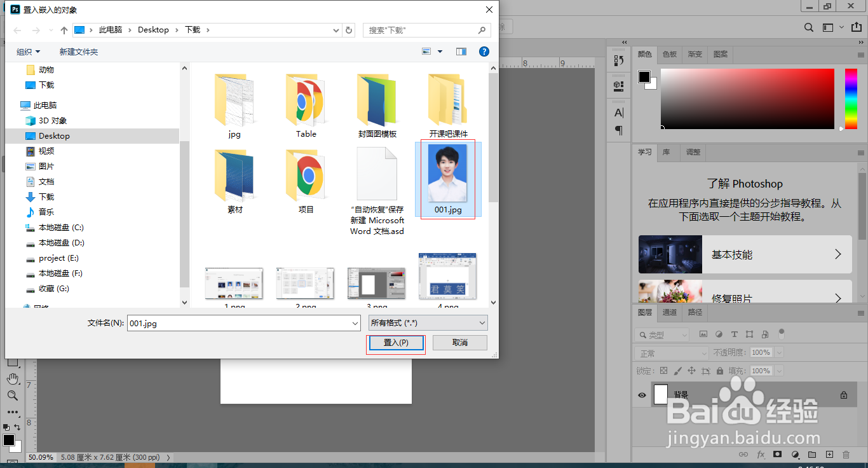
Task: Filter layers by type layers icon
Action: coord(735,334)
